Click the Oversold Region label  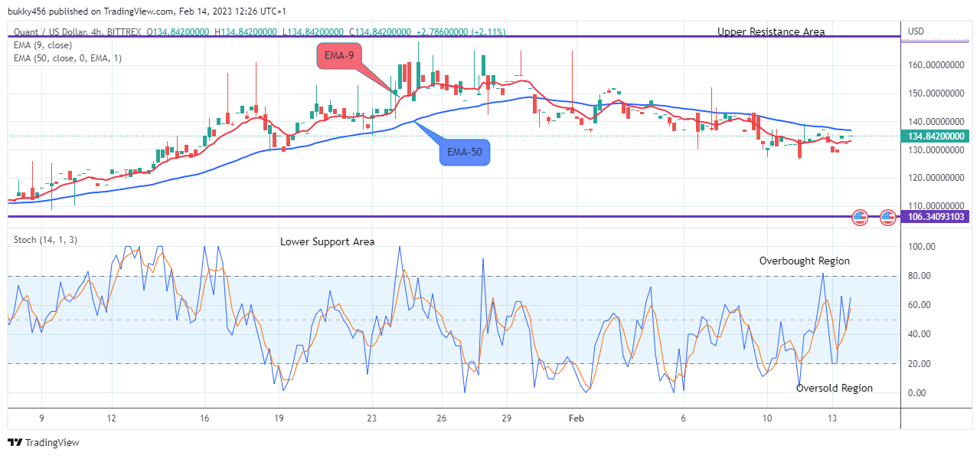[x=835, y=388]
